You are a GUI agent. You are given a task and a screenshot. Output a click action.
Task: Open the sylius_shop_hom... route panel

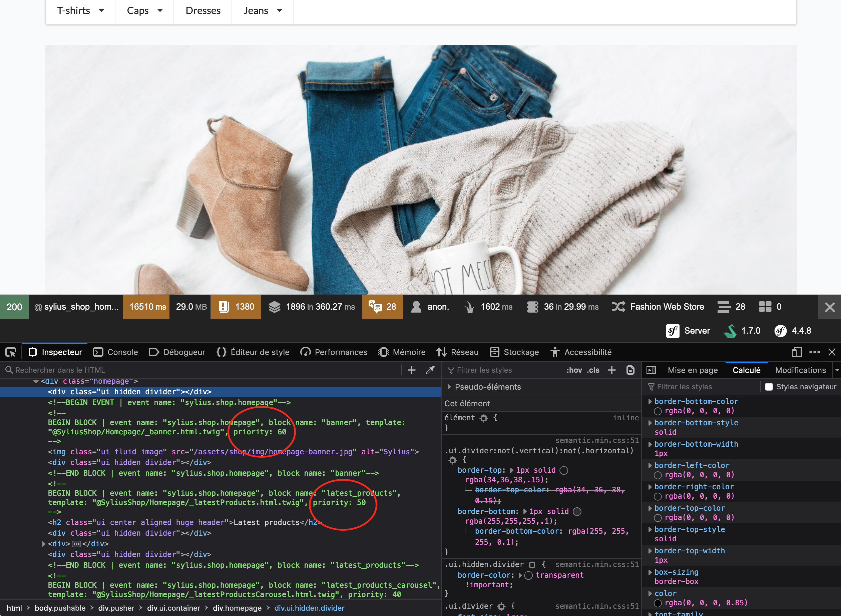pos(76,307)
